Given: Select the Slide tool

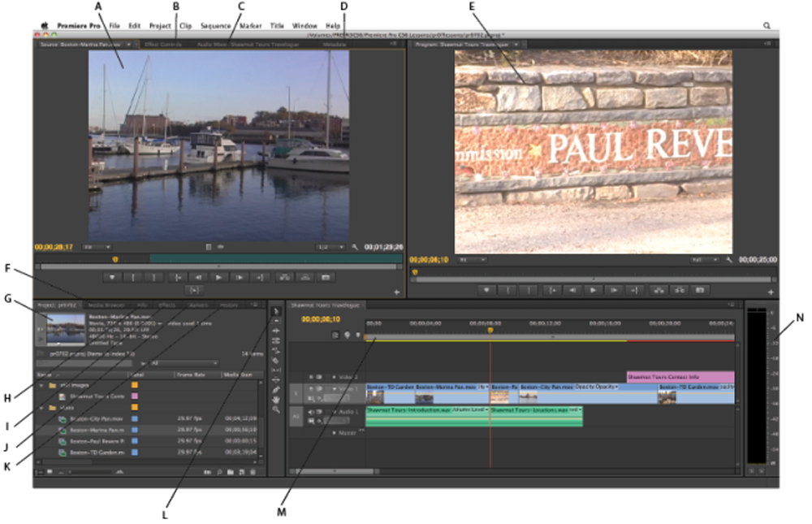Looking at the screenshot, I should coord(276,380).
